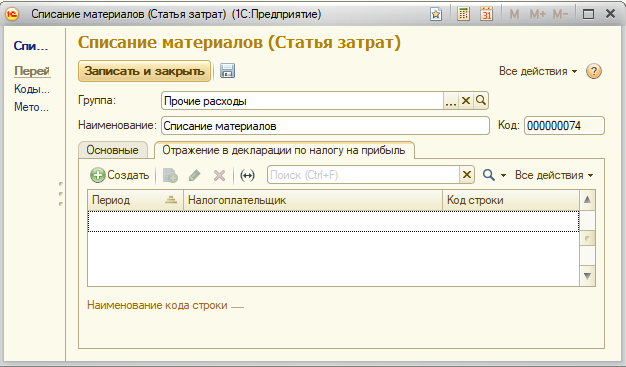Focus the Поиск (Ctrl+F) search box
The width and height of the screenshot is (626, 367).
pyautogui.click(x=363, y=175)
